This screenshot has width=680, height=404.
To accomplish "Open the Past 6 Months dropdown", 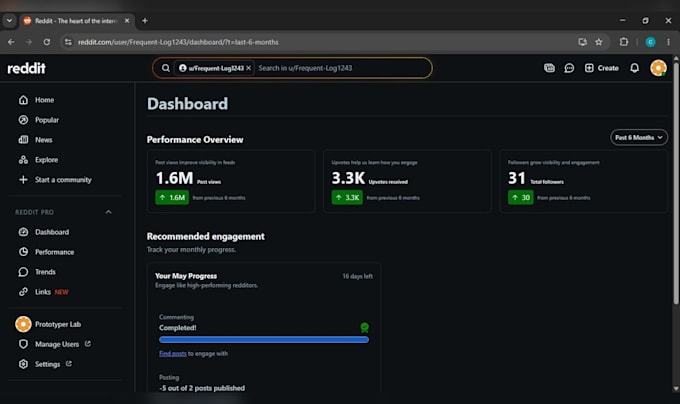I will (639, 137).
